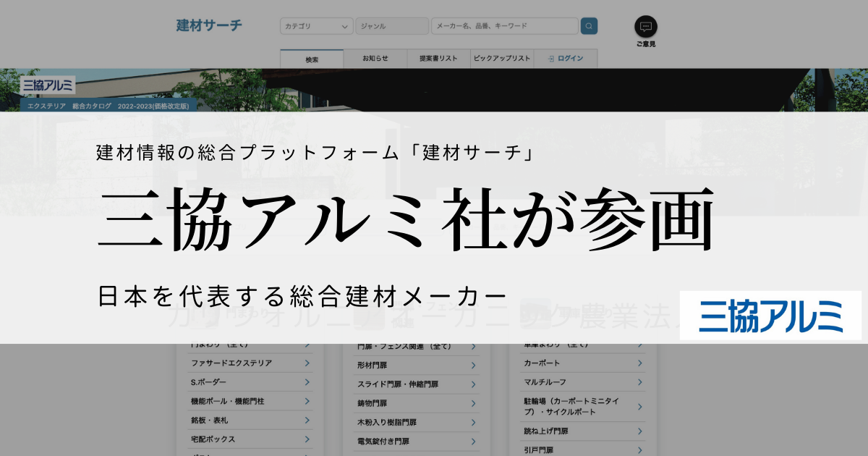Click the マルチルーフ row chevron

[640, 381]
